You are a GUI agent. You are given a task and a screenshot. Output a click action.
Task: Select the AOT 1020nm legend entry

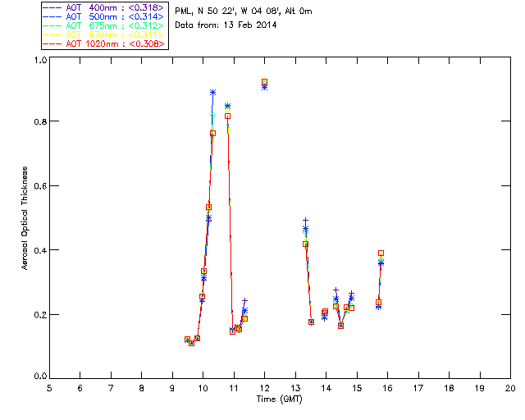pos(104,43)
